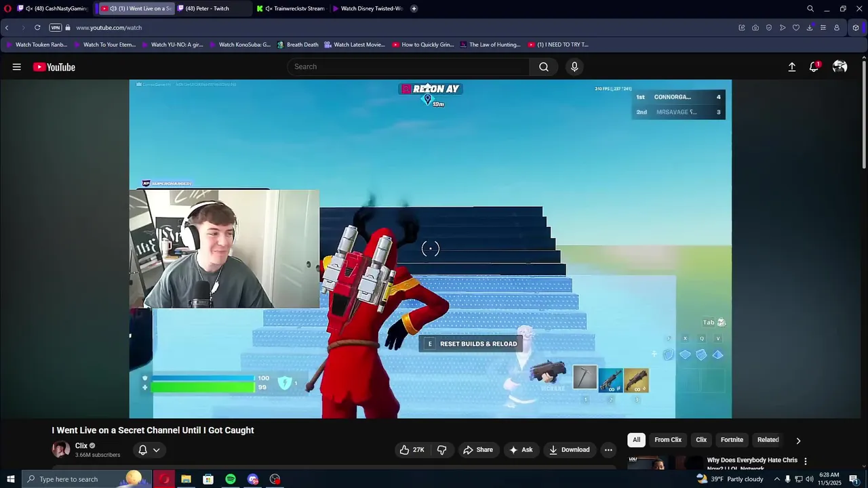Show more filter chips with right arrow

(798, 440)
